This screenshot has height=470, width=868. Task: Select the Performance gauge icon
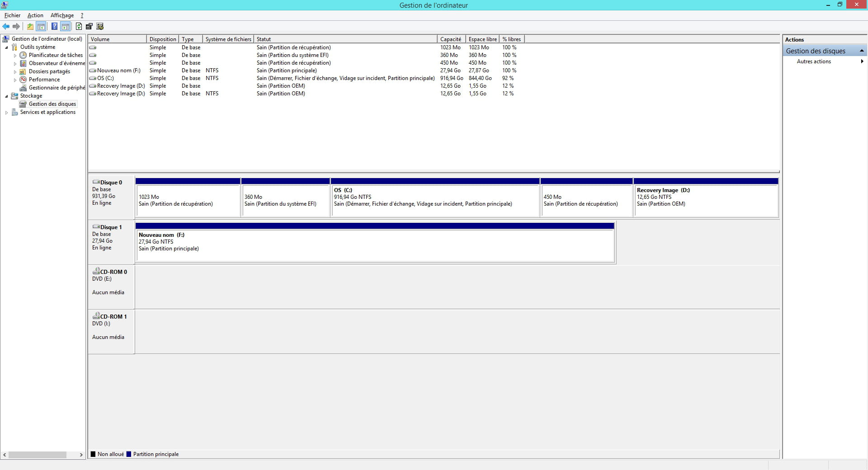(23, 80)
